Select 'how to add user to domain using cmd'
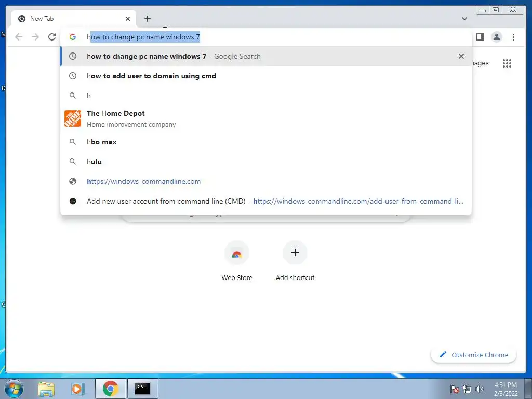Image resolution: width=532 pixels, height=399 pixels. coord(265,76)
